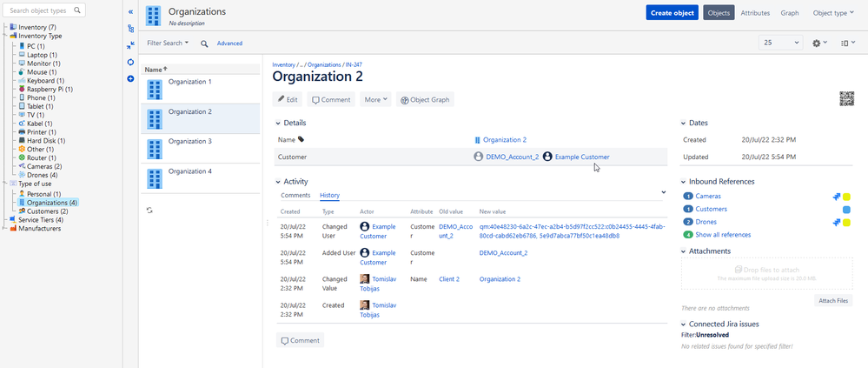Open the History activity tab
The image size is (868, 368).
(329, 195)
